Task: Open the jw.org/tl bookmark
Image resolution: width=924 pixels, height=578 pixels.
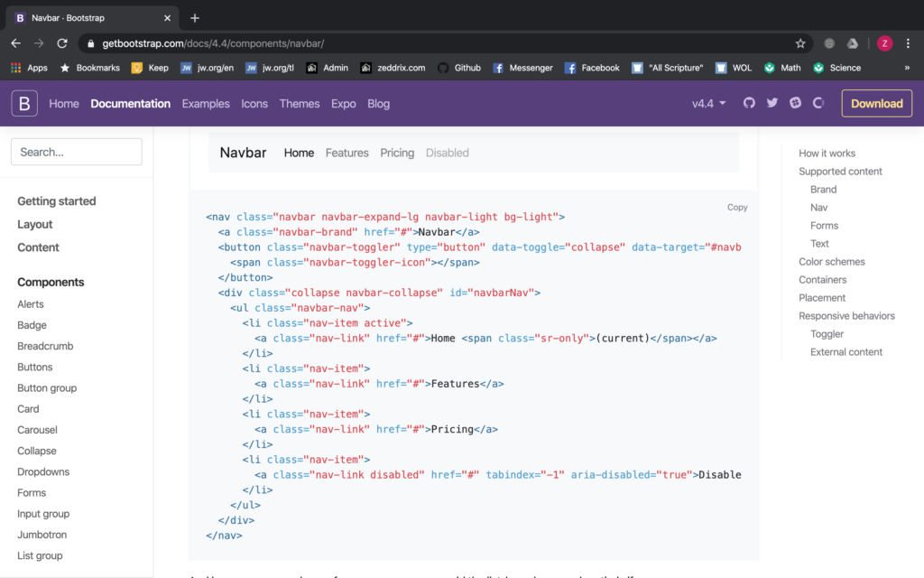Action: [x=270, y=68]
